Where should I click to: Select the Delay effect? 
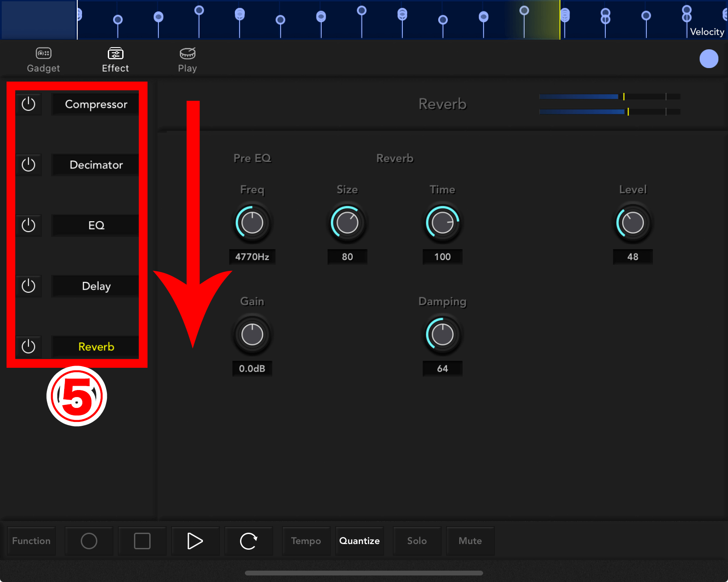[x=96, y=286]
